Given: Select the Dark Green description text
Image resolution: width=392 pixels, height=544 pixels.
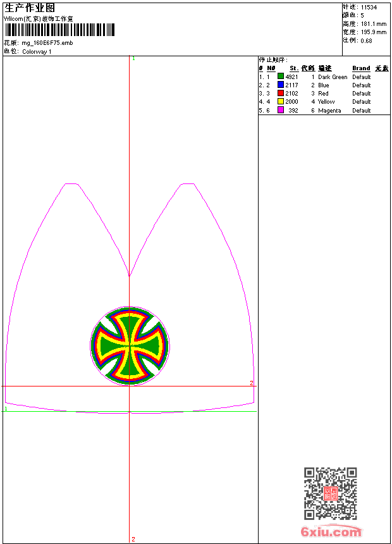Looking at the screenshot, I should tap(333, 77).
